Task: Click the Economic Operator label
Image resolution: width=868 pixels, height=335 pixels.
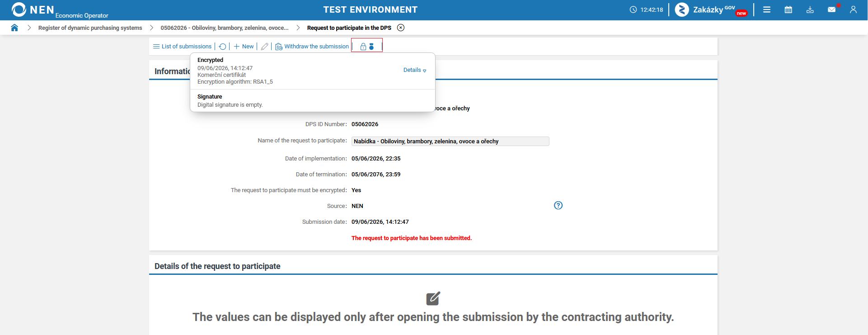Action: click(82, 15)
